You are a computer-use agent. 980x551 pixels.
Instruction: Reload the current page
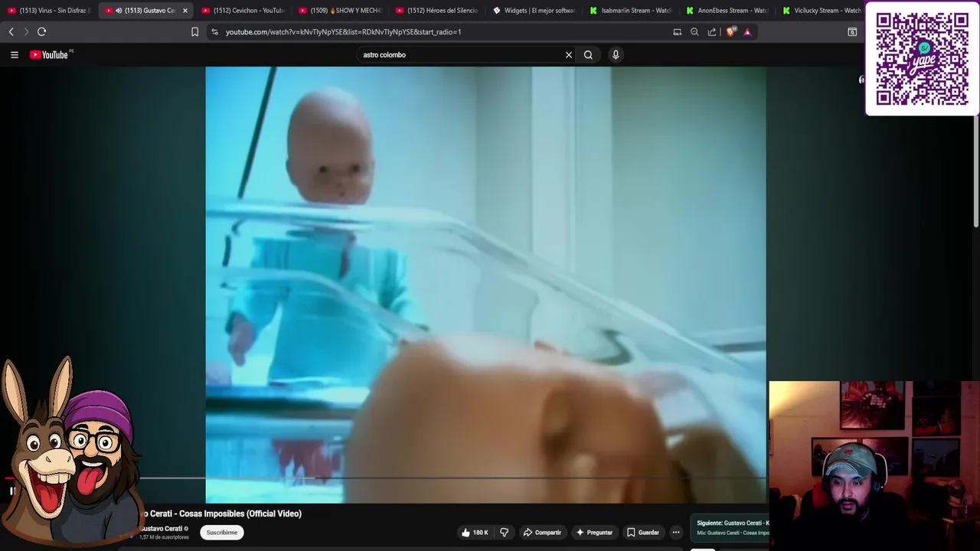pyautogui.click(x=42, y=31)
